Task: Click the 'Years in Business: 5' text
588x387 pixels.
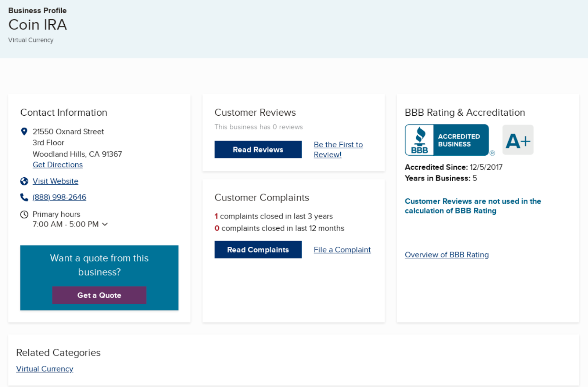Action: [441, 178]
